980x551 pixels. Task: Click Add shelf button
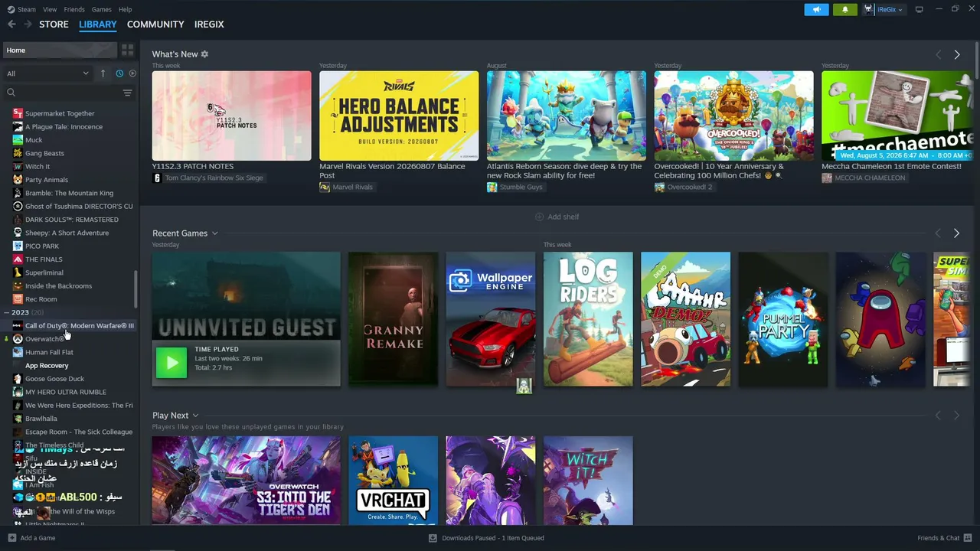pyautogui.click(x=557, y=217)
